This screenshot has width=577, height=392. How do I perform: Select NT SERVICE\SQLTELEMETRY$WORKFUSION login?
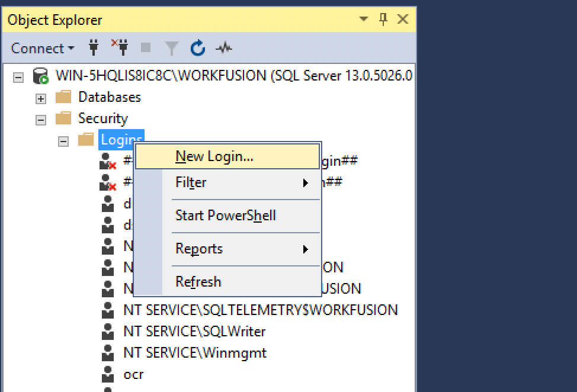point(261,310)
